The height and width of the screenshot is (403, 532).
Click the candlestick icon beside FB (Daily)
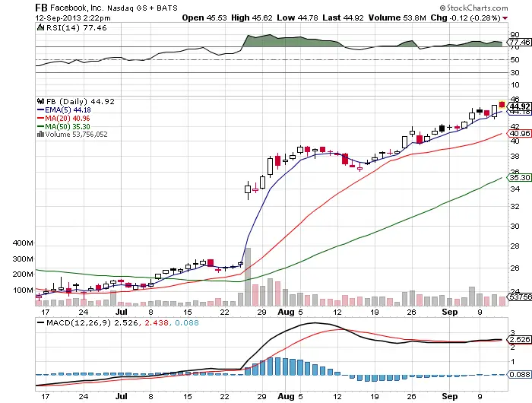(x=40, y=101)
